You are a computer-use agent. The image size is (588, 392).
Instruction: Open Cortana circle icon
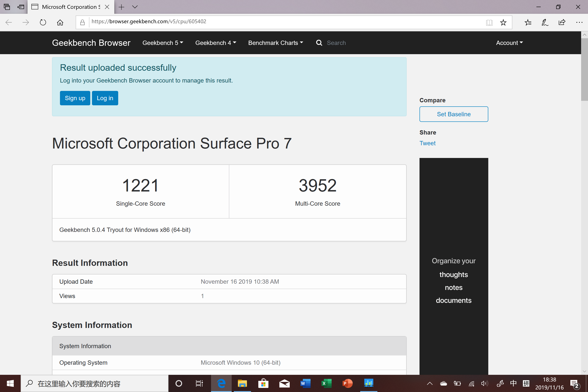point(179,383)
